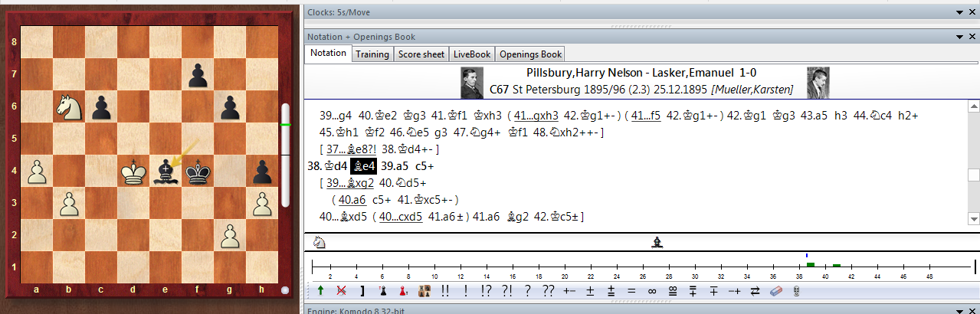Click Pillsbury's player photo thumbnail
980x314 pixels.
pyautogui.click(x=471, y=83)
